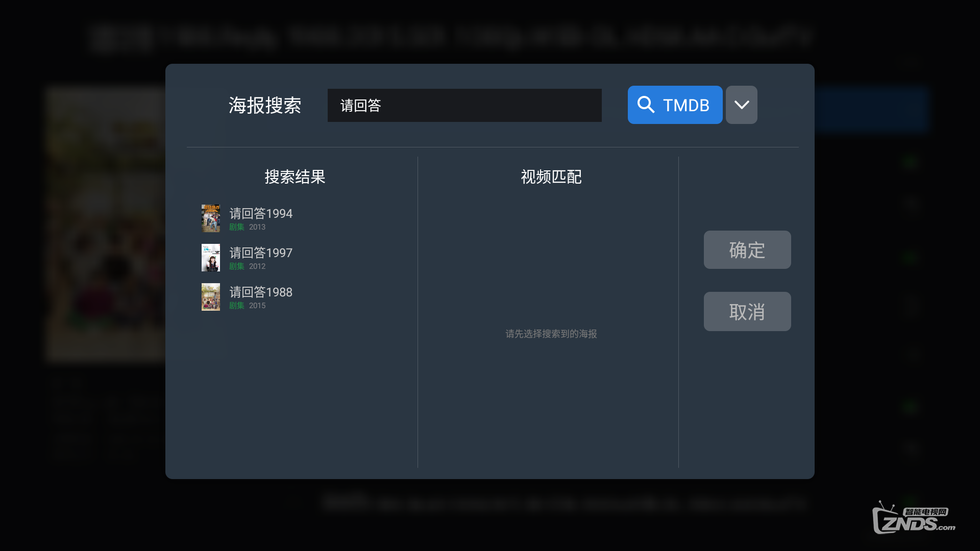Click the 剧集 2012 result subtitle
The image size is (980, 551).
(x=247, y=266)
